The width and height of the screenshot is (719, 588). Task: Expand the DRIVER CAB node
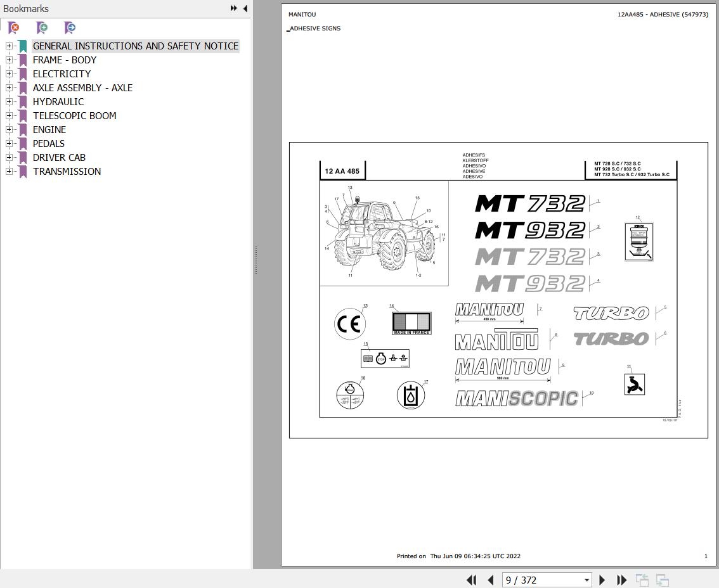point(9,157)
